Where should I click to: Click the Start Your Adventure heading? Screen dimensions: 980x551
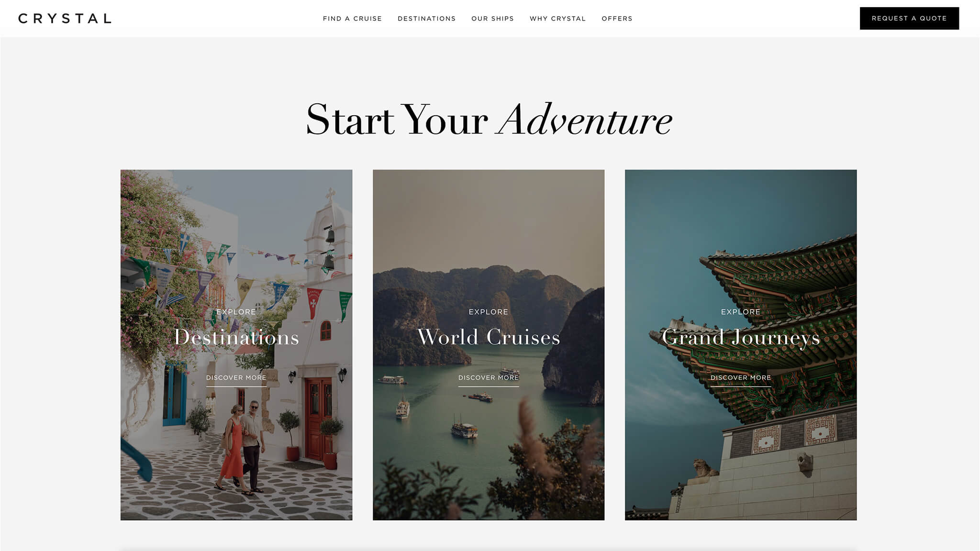[x=489, y=120]
